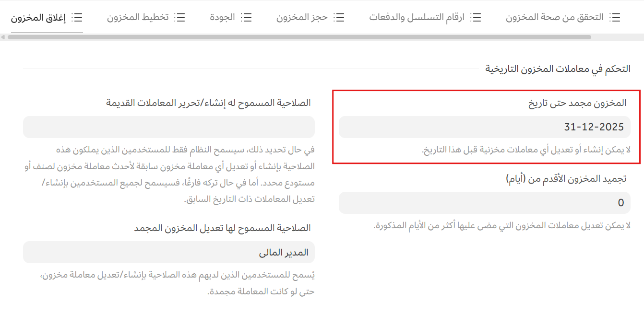Open the date field showing 31-12-2025
The width and height of the screenshot is (644, 314).
pos(484,127)
